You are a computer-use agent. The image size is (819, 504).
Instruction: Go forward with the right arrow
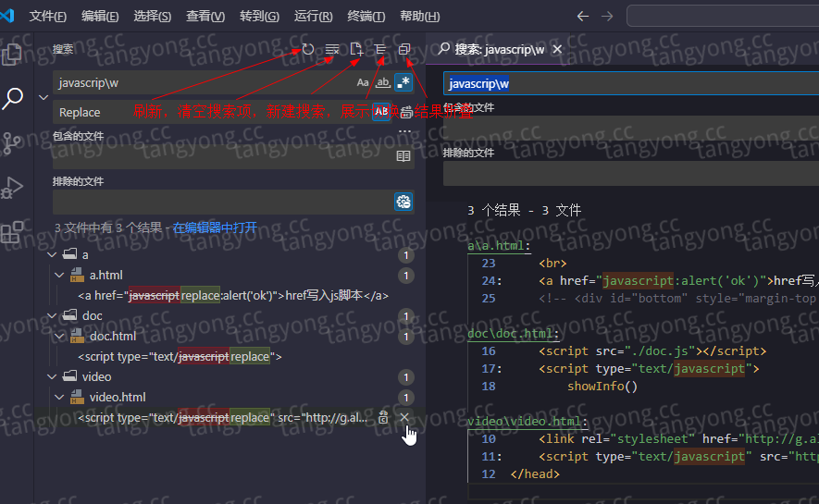(607, 16)
